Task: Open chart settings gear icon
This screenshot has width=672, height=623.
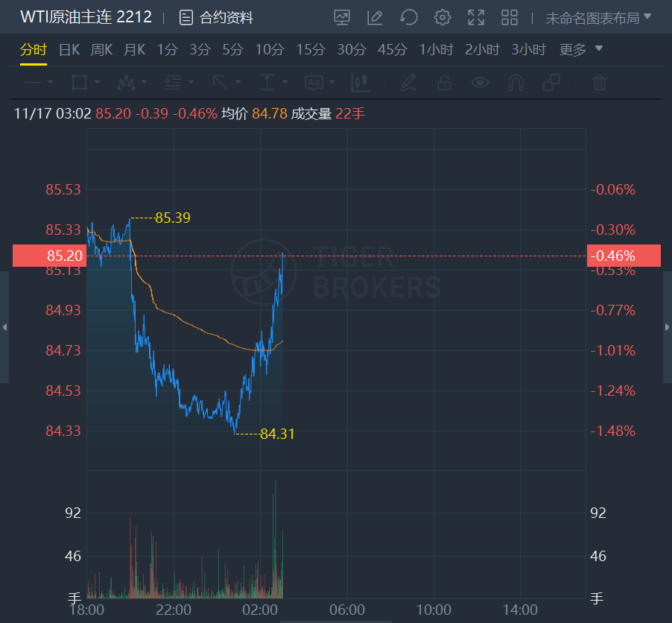Action: pyautogui.click(x=443, y=17)
